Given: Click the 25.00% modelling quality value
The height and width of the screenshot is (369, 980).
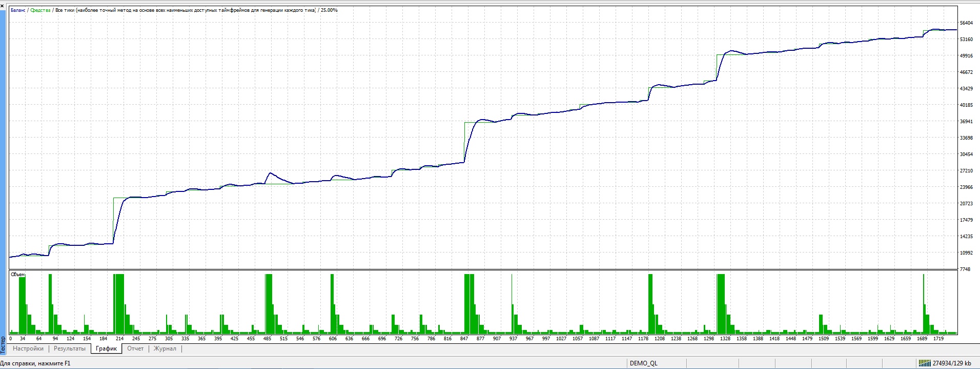Looking at the screenshot, I should pos(329,10).
